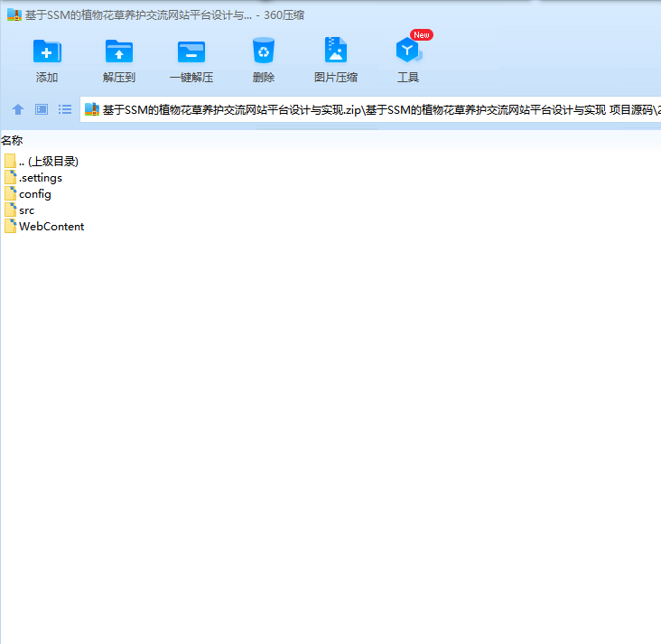The width and height of the screenshot is (661, 644).
Task: Switch to the large icon view
Action: 42,109
